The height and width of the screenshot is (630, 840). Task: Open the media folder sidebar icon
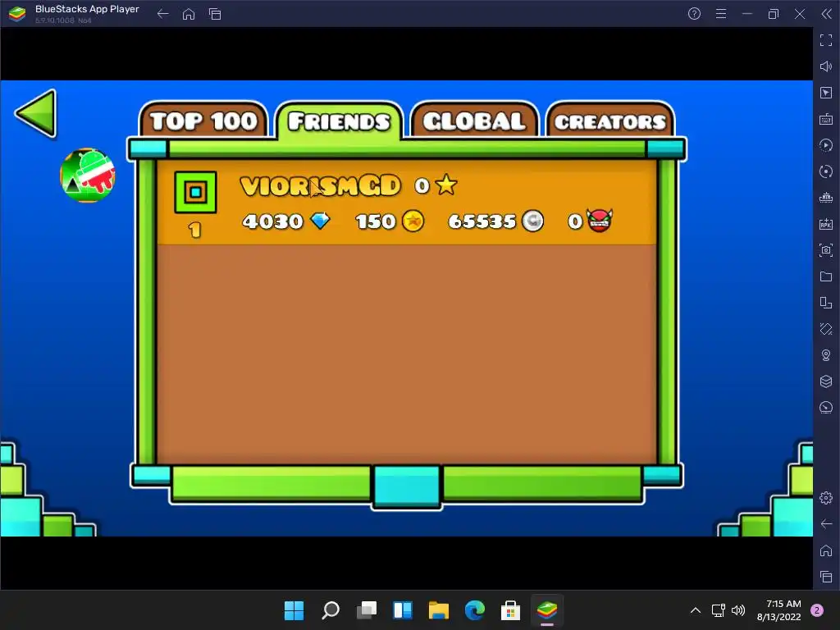(x=826, y=276)
